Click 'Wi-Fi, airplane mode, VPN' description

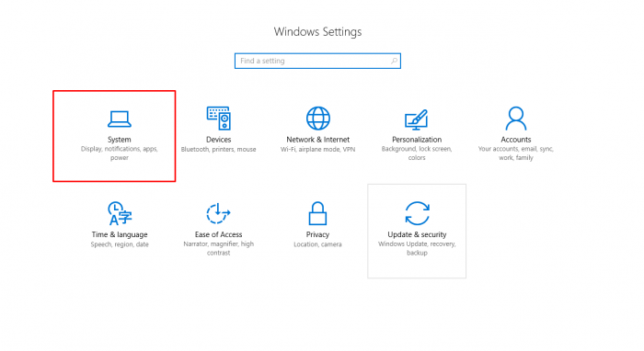coord(318,150)
